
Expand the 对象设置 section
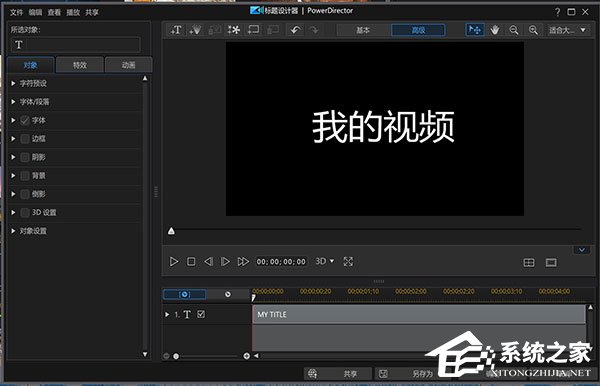[13, 231]
